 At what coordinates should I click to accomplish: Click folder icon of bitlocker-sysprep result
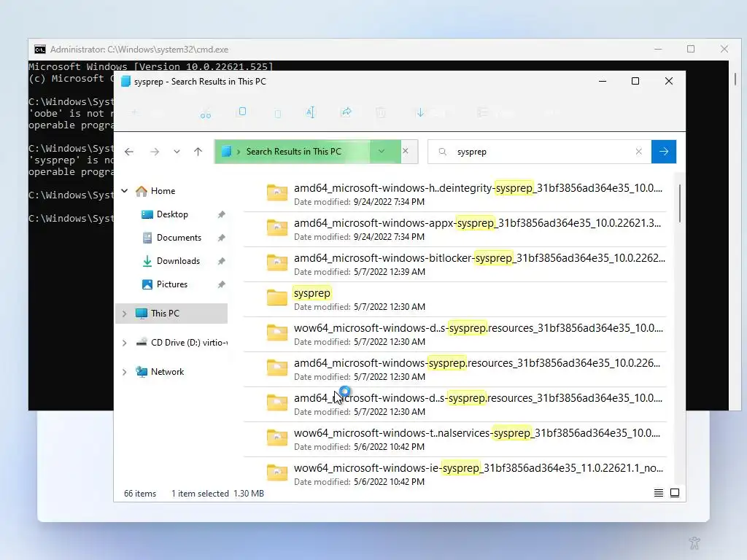[276, 262]
